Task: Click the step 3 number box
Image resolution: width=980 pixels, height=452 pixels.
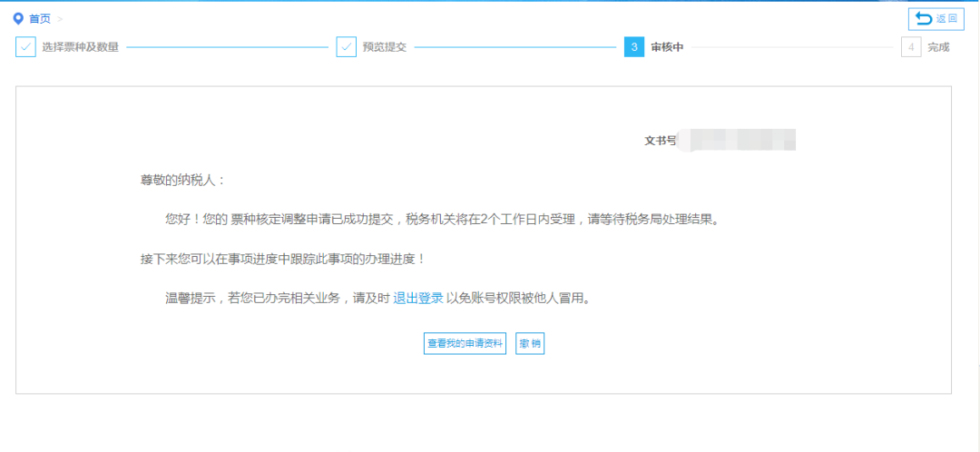Action: pos(633,47)
